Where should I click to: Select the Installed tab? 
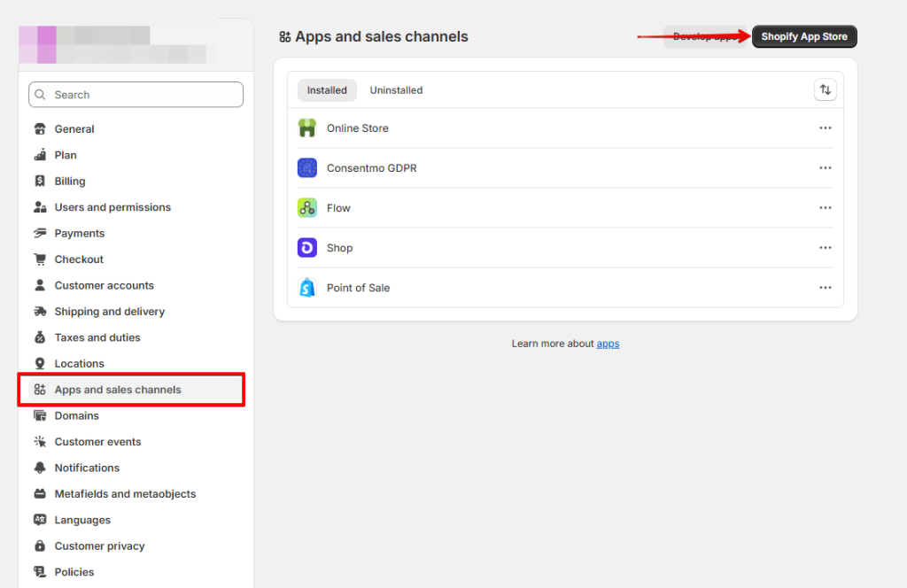[327, 90]
